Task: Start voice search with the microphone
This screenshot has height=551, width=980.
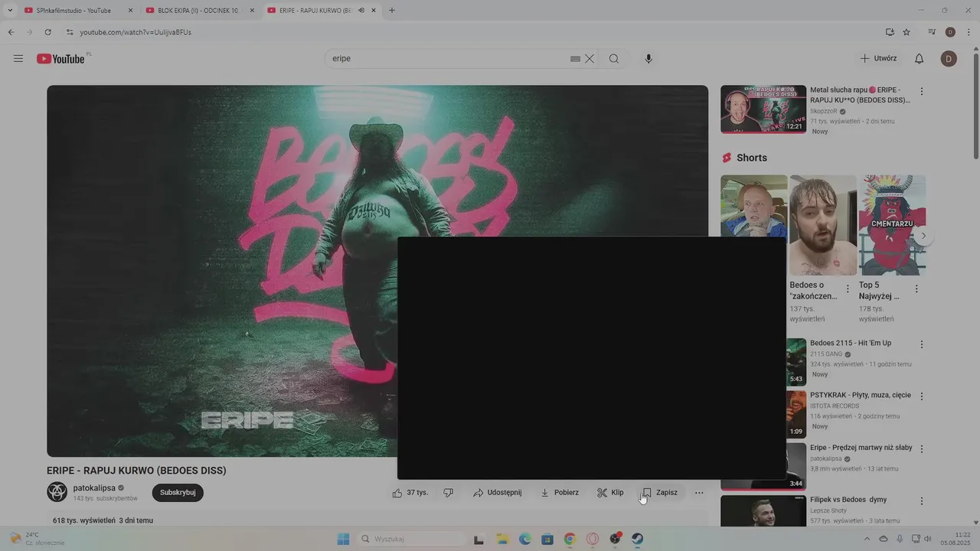Action: (648, 59)
